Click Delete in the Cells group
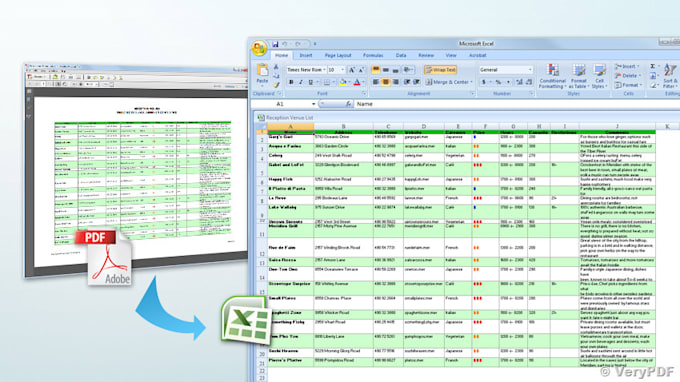This screenshot has height=382, width=680. point(628,76)
